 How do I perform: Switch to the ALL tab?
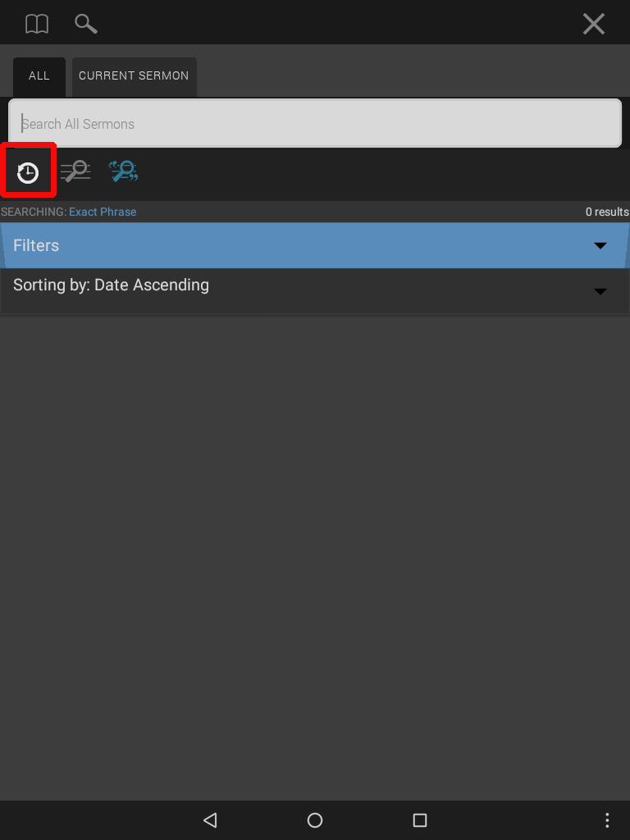(39, 76)
